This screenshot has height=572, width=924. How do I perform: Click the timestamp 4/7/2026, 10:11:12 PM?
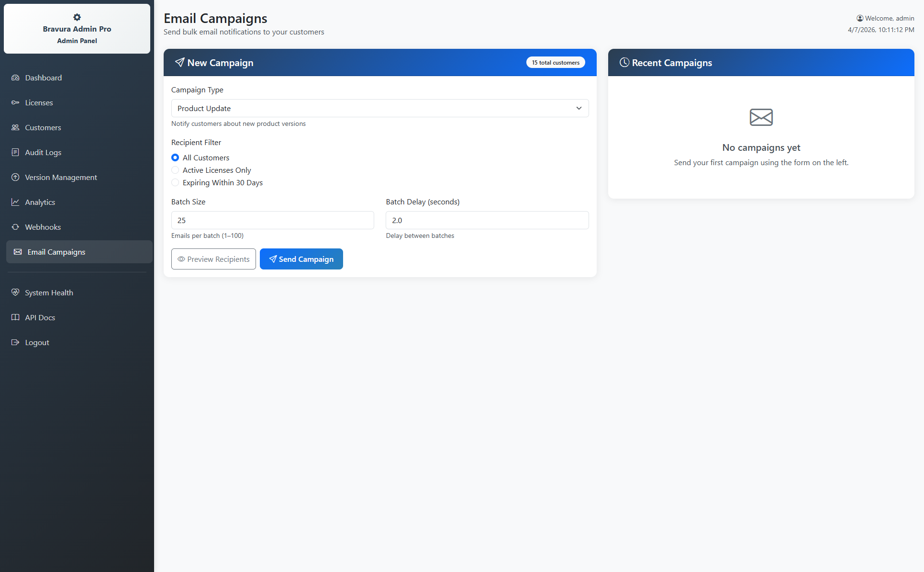tap(881, 30)
